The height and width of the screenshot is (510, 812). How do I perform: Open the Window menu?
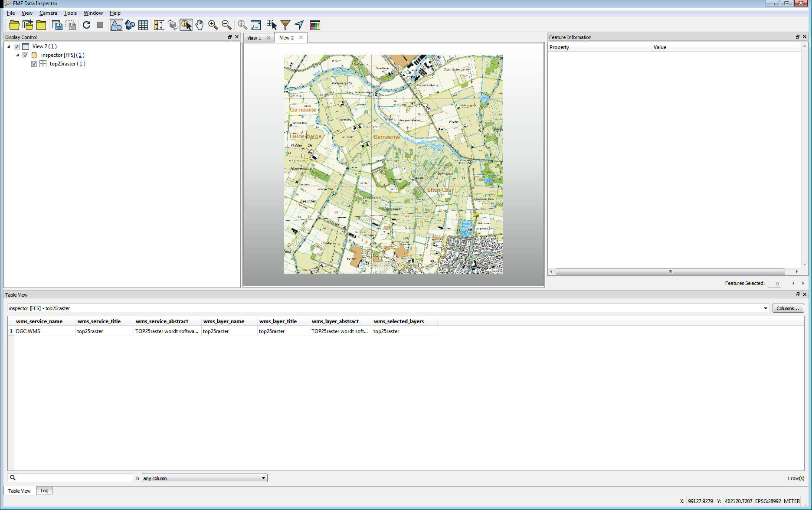pyautogui.click(x=93, y=13)
